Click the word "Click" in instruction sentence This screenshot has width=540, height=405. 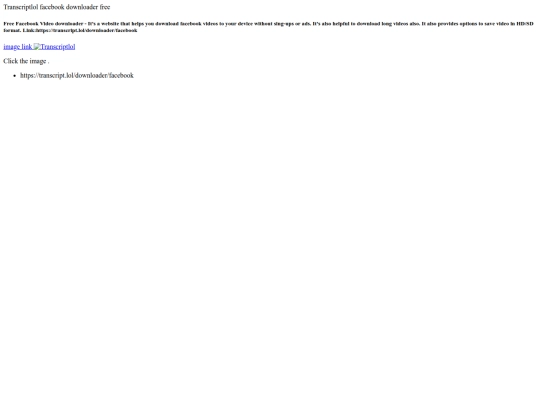pyautogui.click(x=10, y=61)
